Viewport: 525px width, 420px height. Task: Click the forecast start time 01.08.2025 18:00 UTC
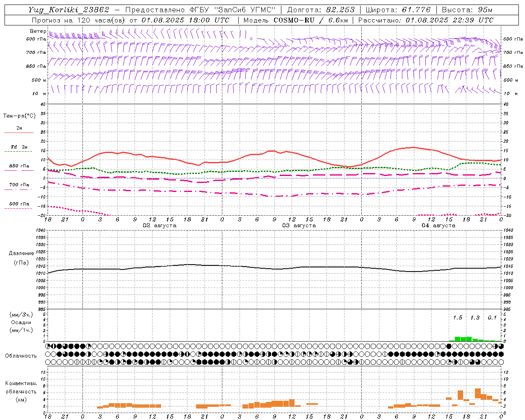185,20
